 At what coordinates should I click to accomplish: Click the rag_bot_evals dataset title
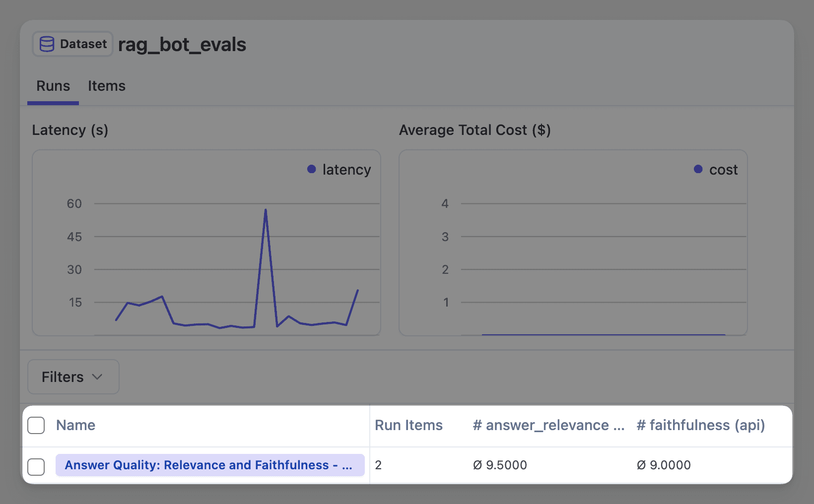[x=182, y=45]
